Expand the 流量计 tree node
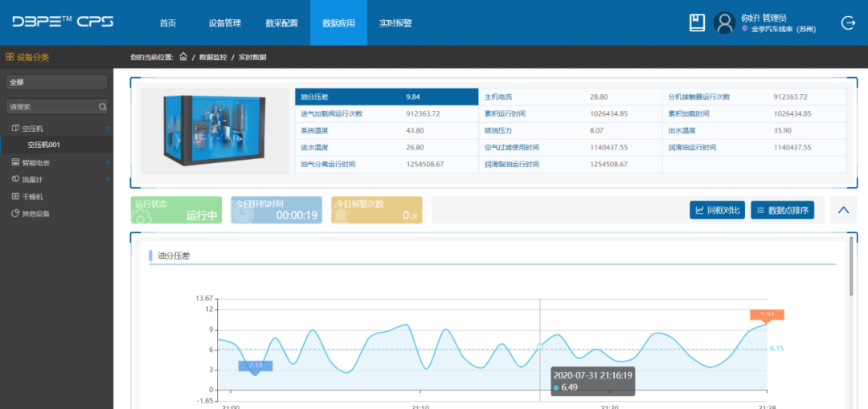 pyautogui.click(x=107, y=179)
